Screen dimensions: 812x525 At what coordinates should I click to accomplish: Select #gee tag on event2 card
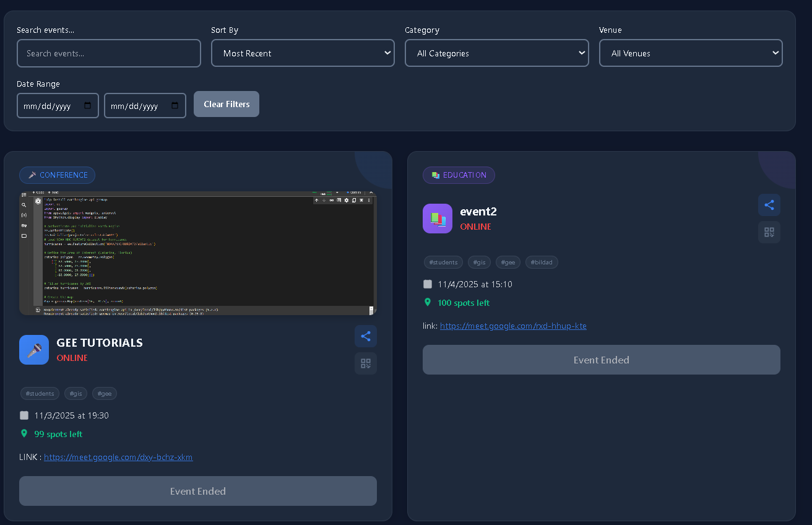[x=508, y=262]
